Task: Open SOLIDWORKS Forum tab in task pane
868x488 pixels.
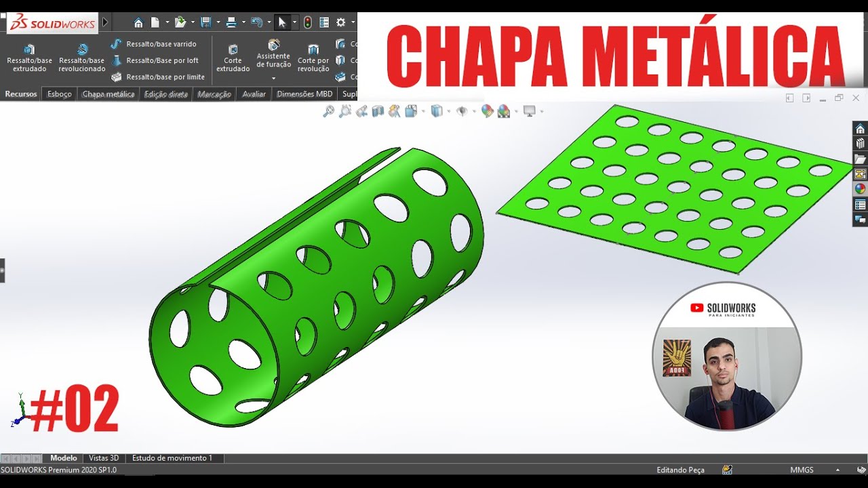Action: coord(860,220)
